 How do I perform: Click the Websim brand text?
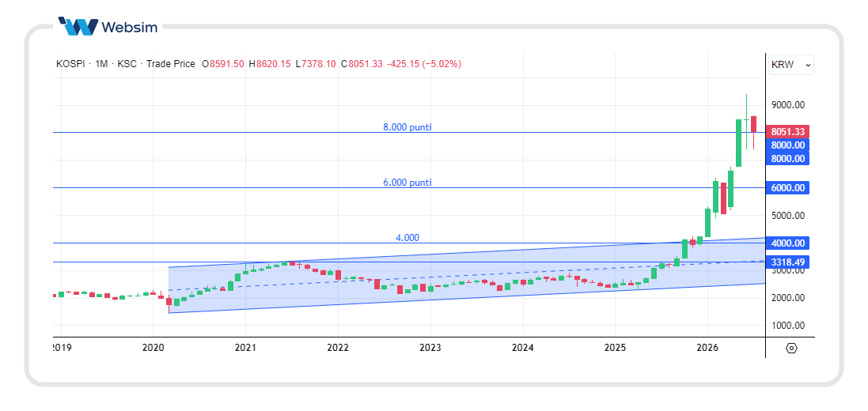coord(130,26)
